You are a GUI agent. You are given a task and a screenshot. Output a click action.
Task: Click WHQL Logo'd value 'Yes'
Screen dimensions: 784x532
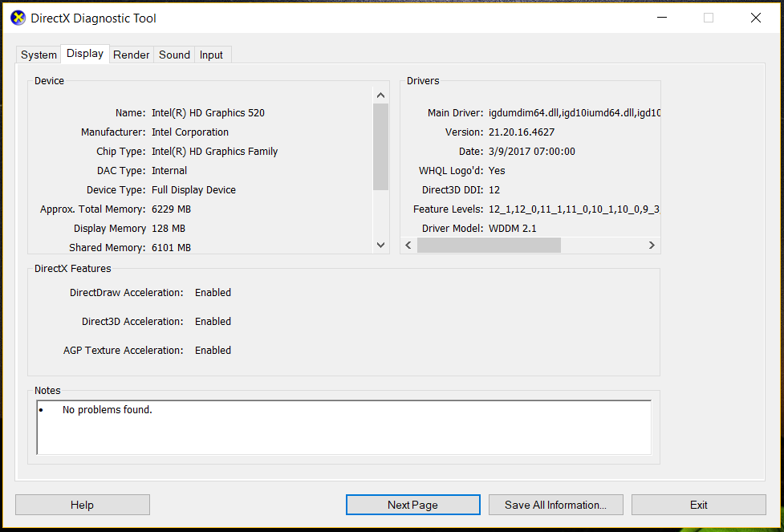click(x=497, y=171)
